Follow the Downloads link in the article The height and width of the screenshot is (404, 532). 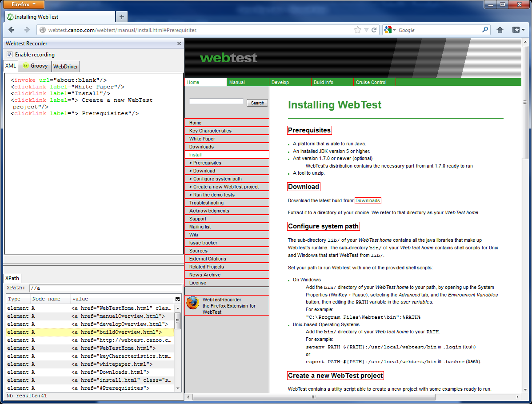click(x=368, y=200)
